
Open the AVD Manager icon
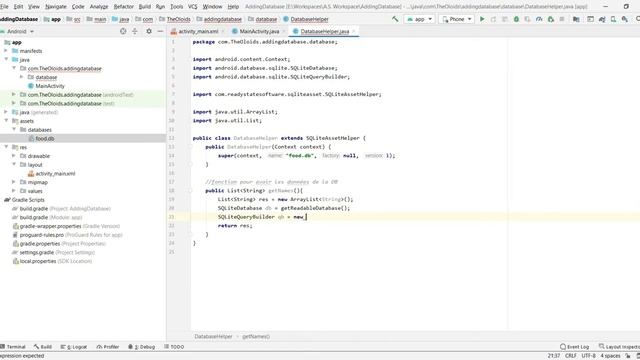click(613, 19)
